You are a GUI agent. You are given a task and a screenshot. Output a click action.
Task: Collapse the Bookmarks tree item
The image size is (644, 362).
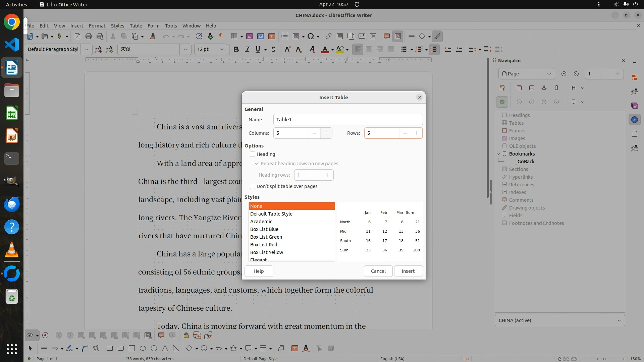click(x=498, y=154)
